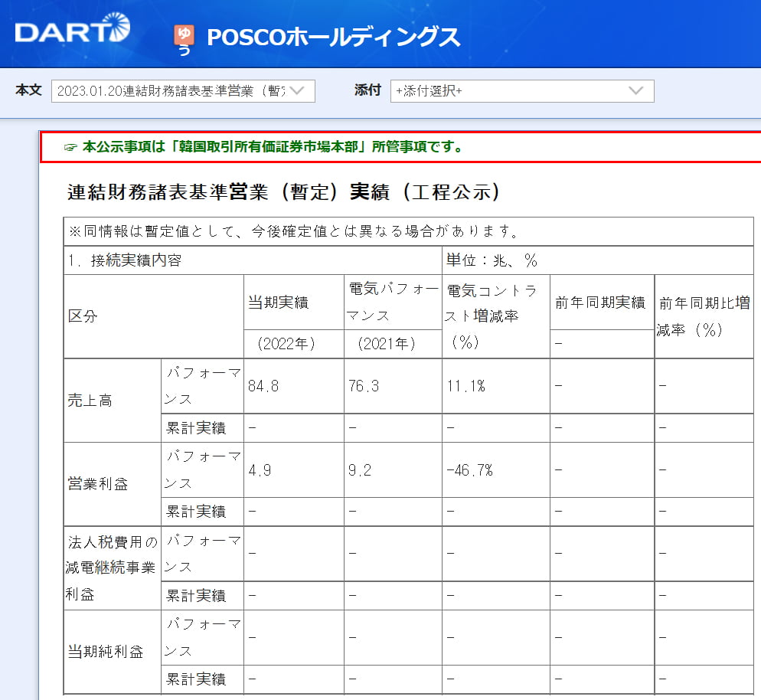Image resolution: width=761 pixels, height=700 pixels.
Task: Click パフォーマンス label in the 売上高 row
Action: click(x=202, y=387)
